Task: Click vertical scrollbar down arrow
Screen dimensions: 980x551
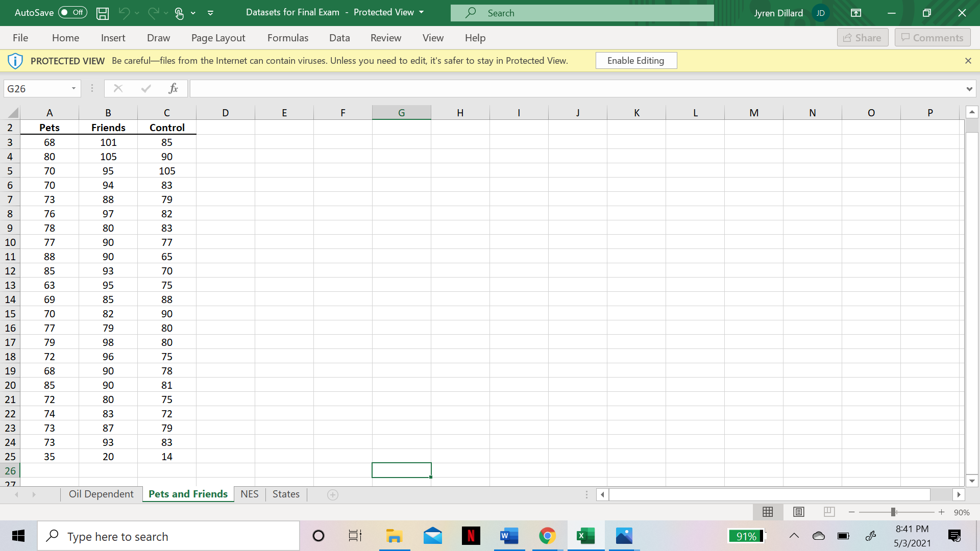Action: tap(972, 481)
